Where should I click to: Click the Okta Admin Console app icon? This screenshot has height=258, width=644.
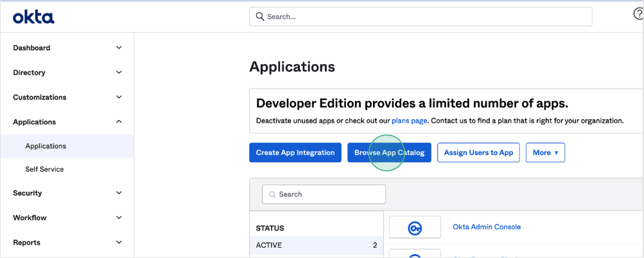click(415, 227)
